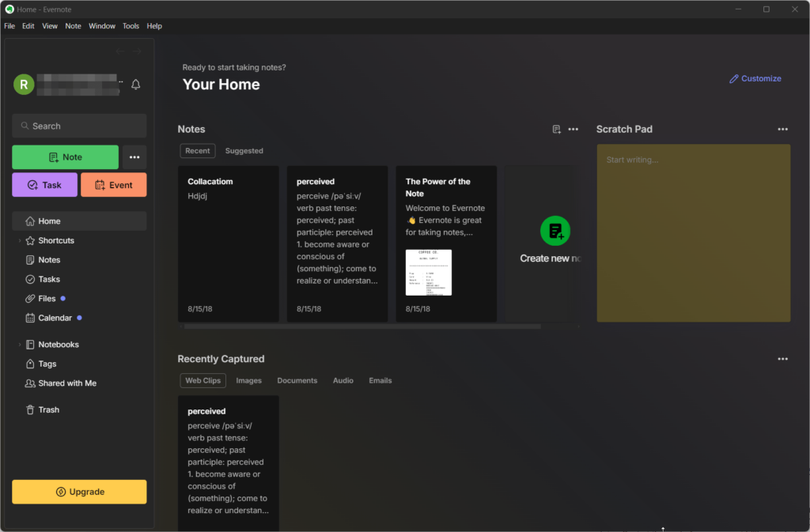Expand the Shortcuts section chevron

point(20,240)
